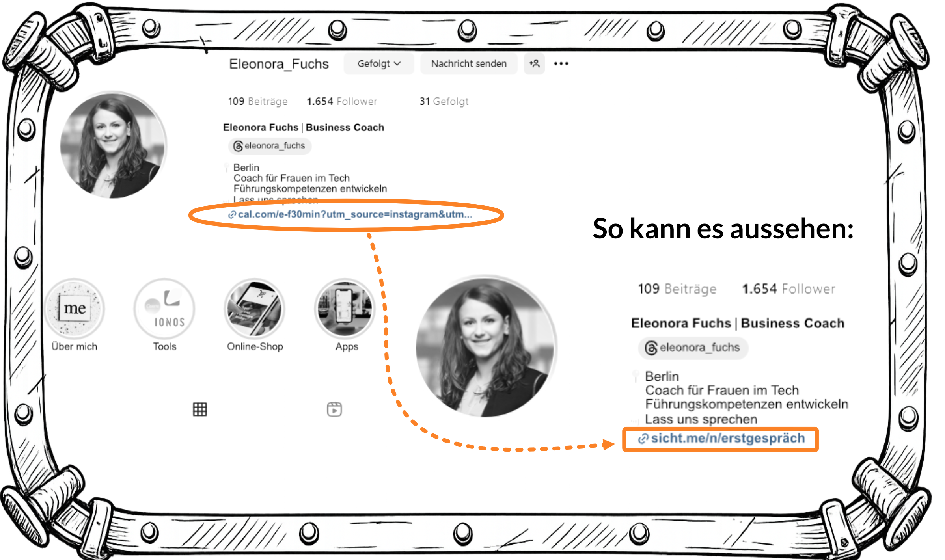
Task: Click the add similar accounts person icon
Action: click(x=534, y=64)
